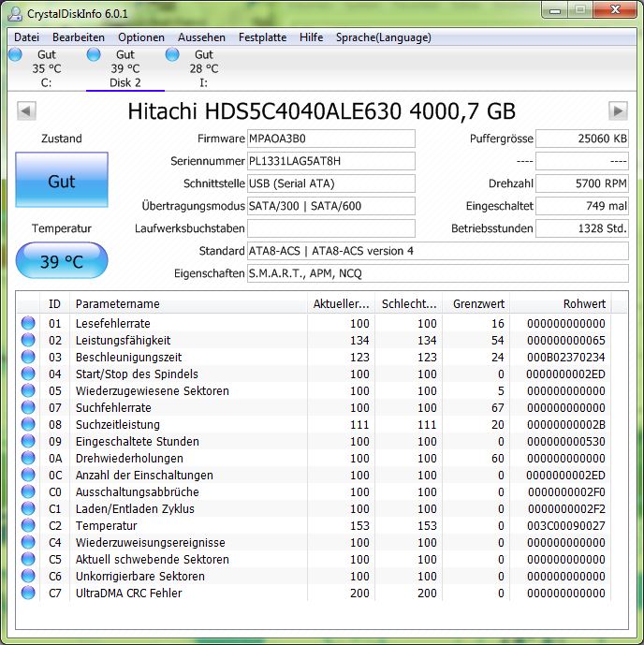Click the Rohwert column header
This screenshot has height=645, width=644.
[561, 304]
